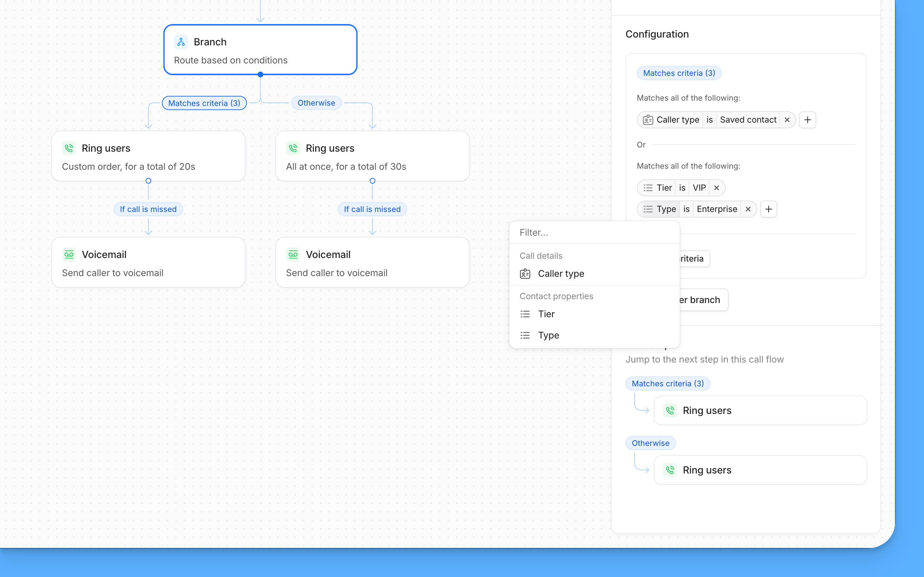Image resolution: width=924 pixels, height=577 pixels.
Task: Change the 'is' operator of the Caller type condition
Action: point(709,120)
